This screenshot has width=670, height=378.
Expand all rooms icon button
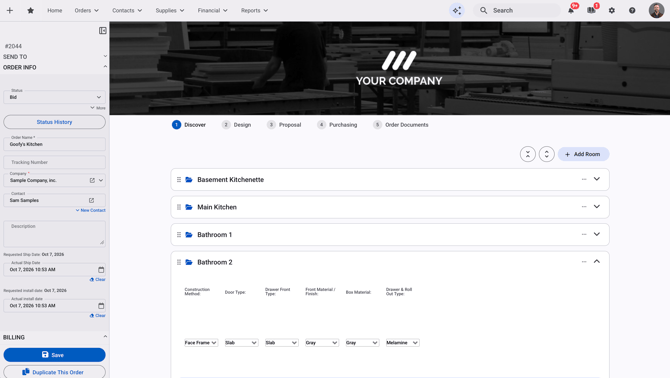pyautogui.click(x=547, y=154)
